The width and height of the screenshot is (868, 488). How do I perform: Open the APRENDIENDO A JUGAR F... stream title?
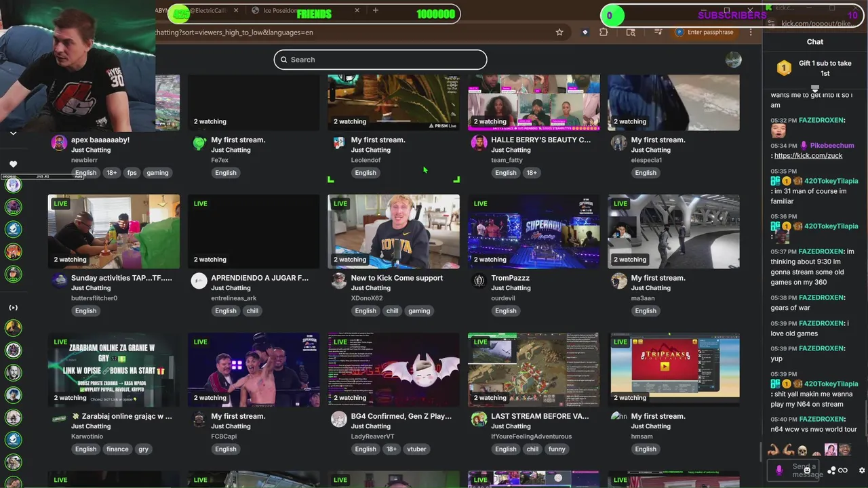260,278
